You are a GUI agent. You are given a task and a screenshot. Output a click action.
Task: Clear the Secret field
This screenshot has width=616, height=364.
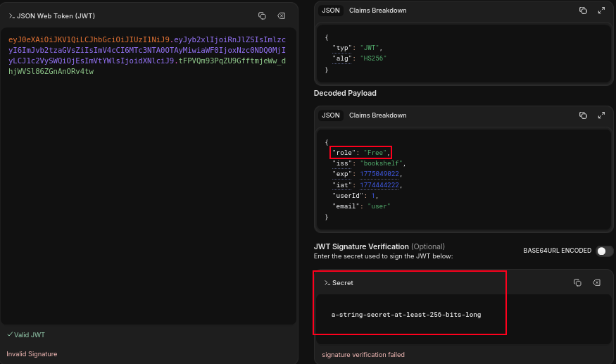point(596,282)
